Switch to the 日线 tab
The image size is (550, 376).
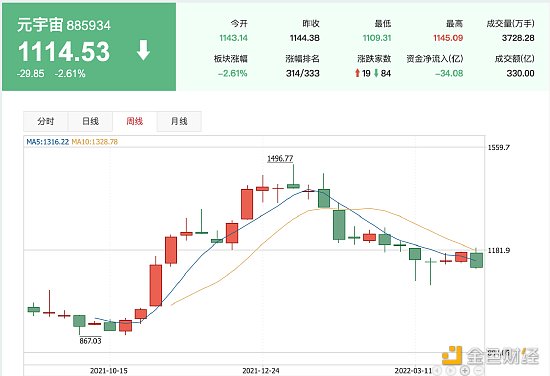pyautogui.click(x=90, y=121)
